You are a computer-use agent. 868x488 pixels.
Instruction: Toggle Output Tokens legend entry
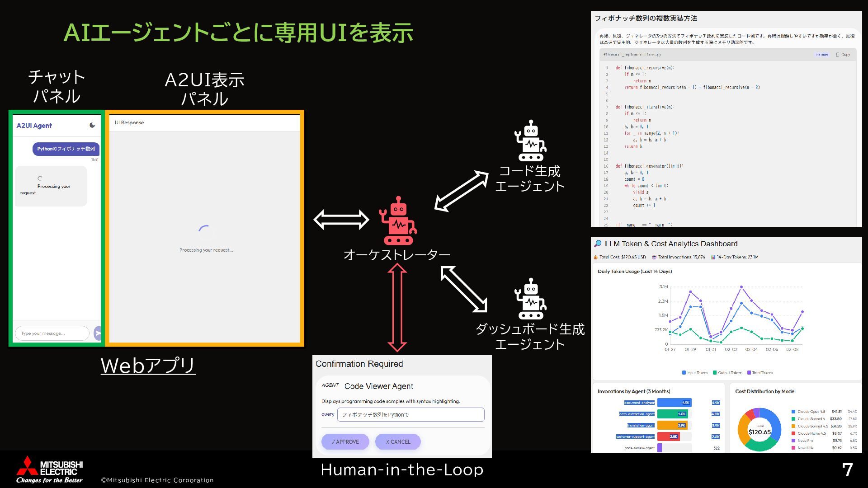pos(715,373)
